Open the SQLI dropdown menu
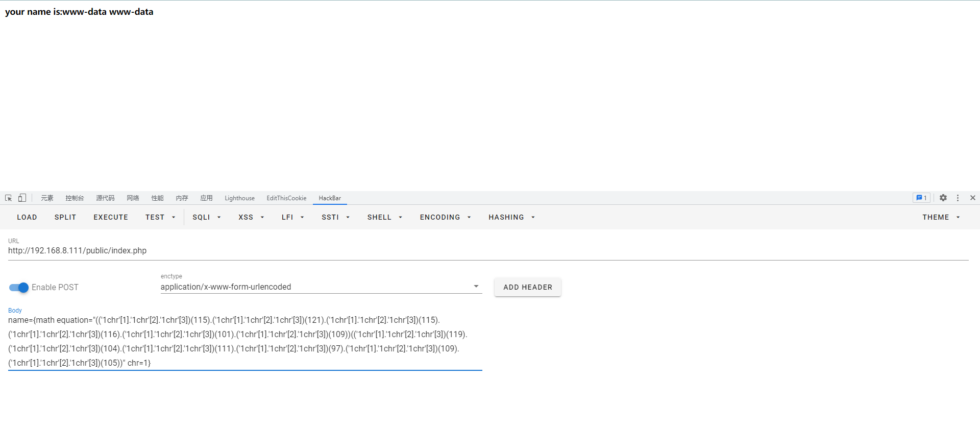 point(206,218)
